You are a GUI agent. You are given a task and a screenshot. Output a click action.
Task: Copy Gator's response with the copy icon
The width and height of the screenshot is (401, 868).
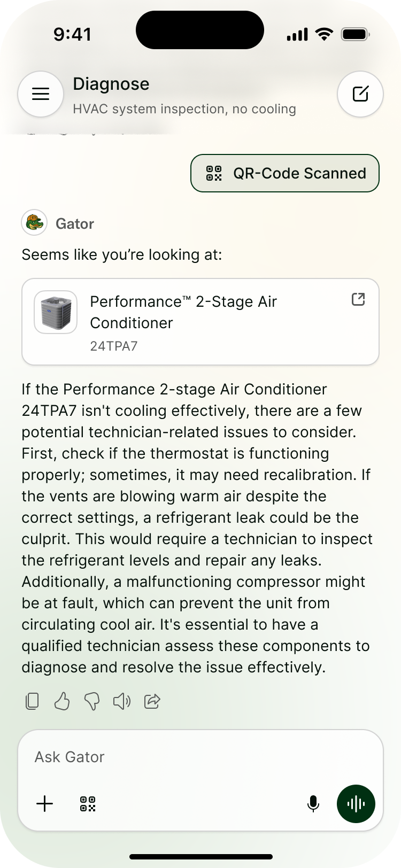click(x=32, y=701)
